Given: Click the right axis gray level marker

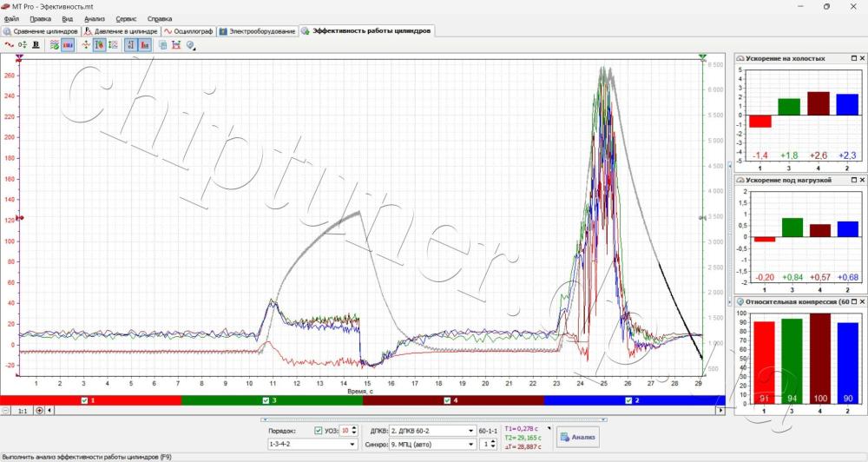Looking at the screenshot, I should pos(702,218).
